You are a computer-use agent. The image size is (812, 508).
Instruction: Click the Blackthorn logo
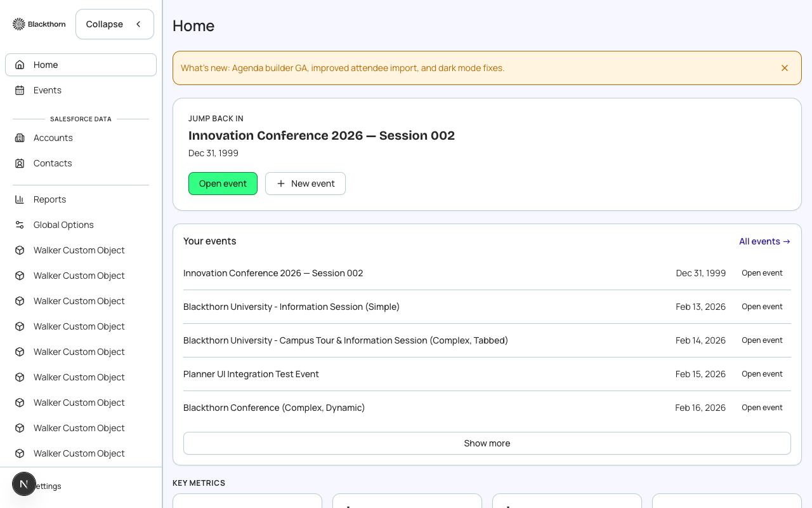pyautogui.click(x=39, y=24)
